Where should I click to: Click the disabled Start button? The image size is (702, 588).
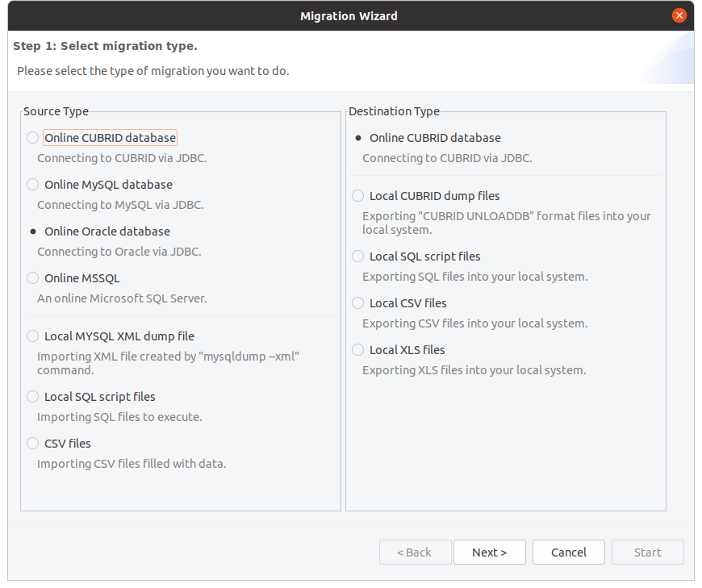647,553
